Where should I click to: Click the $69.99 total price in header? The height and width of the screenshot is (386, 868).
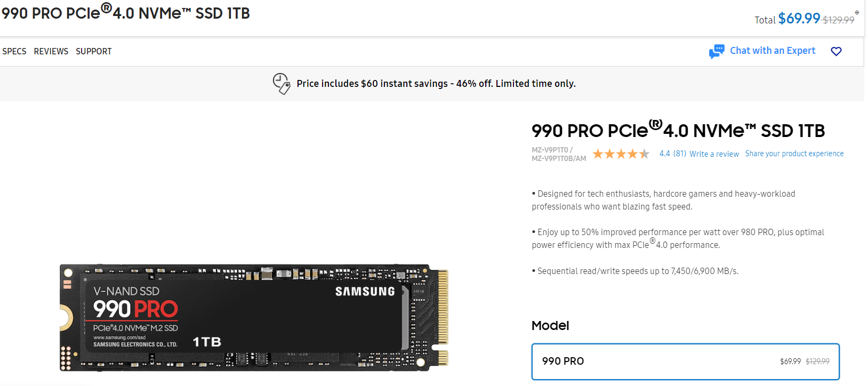pyautogui.click(x=799, y=19)
